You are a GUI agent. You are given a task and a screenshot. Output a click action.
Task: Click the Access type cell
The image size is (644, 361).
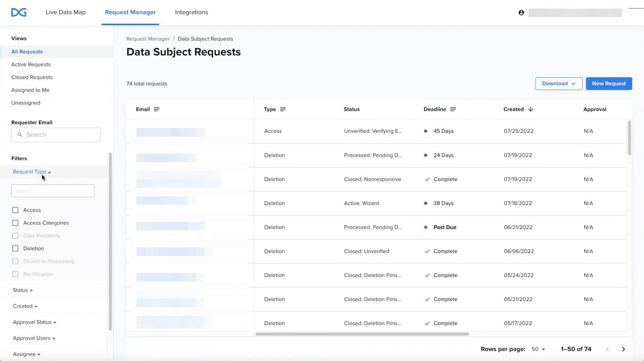[273, 131]
